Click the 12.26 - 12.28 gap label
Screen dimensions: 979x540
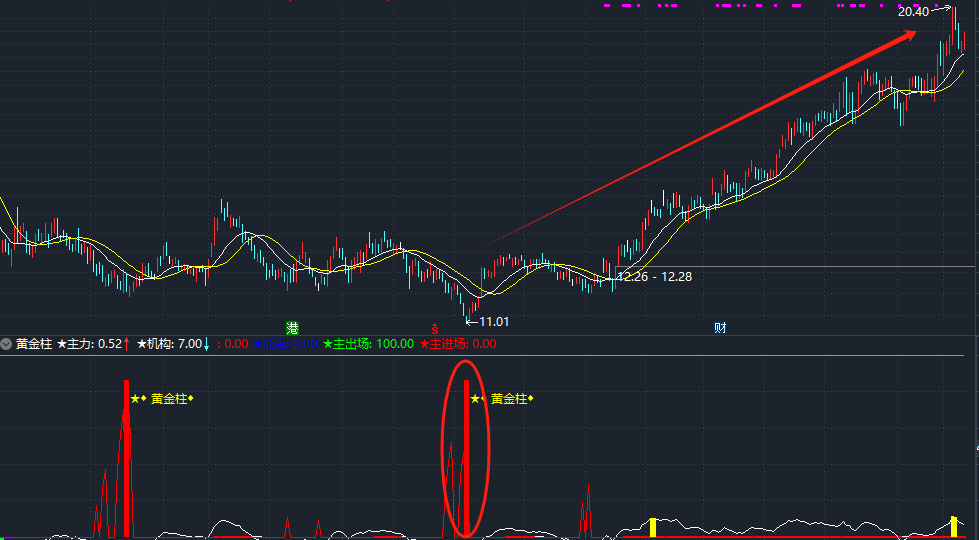654,276
